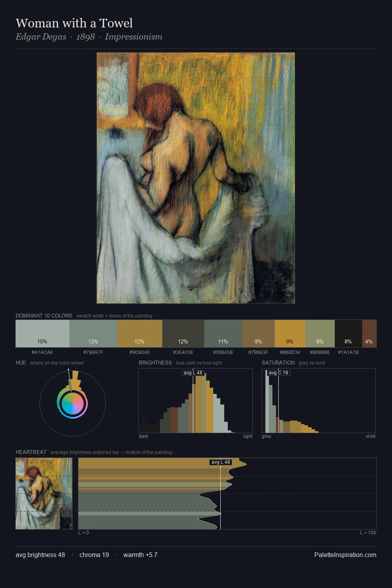
Task: Click the Impressionism style label
Action: (x=133, y=37)
